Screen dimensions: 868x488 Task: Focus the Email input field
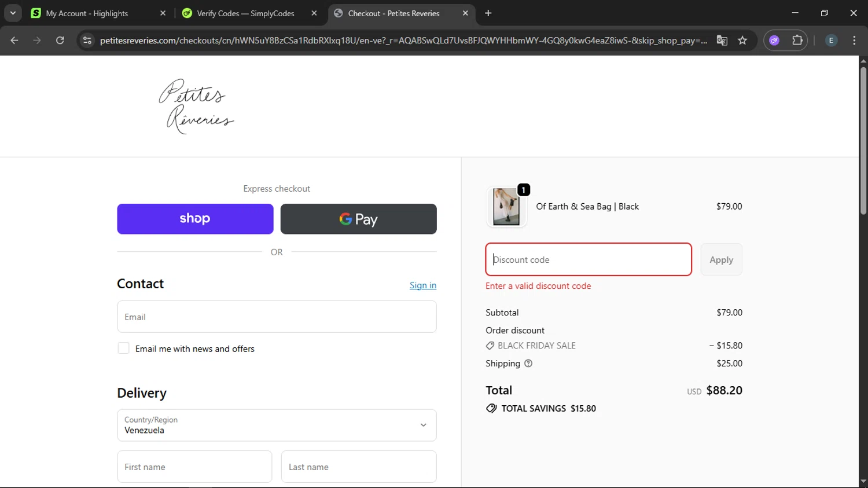tap(277, 317)
